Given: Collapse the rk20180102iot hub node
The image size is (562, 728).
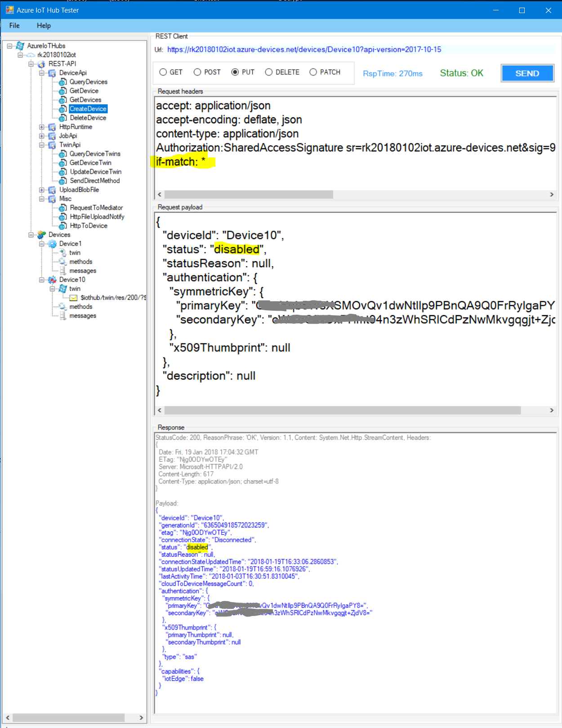Looking at the screenshot, I should [20, 55].
